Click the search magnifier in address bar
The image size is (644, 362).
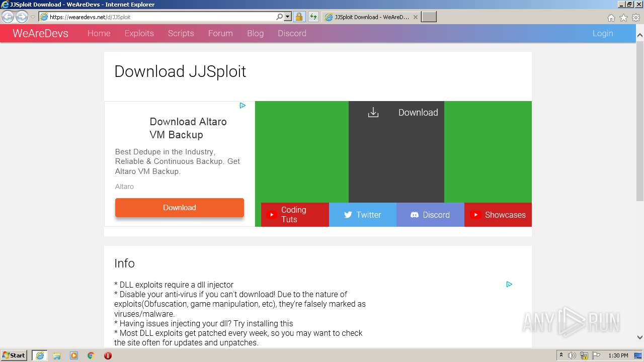click(x=280, y=17)
